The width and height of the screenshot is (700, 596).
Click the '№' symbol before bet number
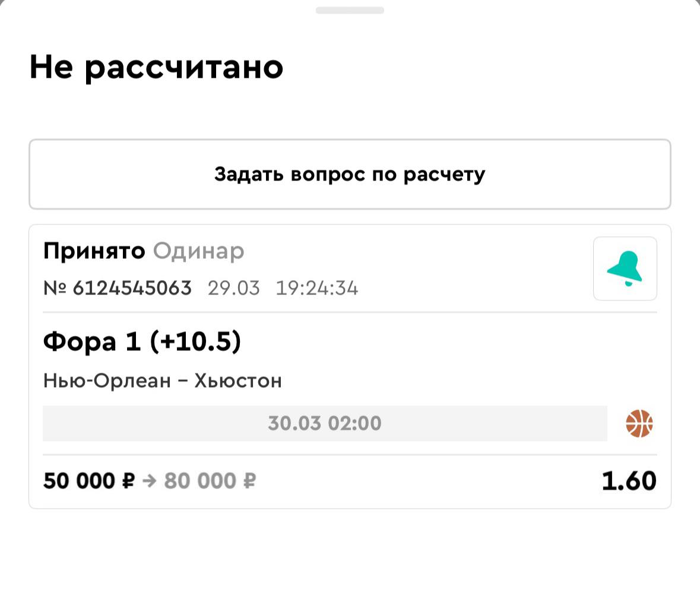click(x=54, y=289)
